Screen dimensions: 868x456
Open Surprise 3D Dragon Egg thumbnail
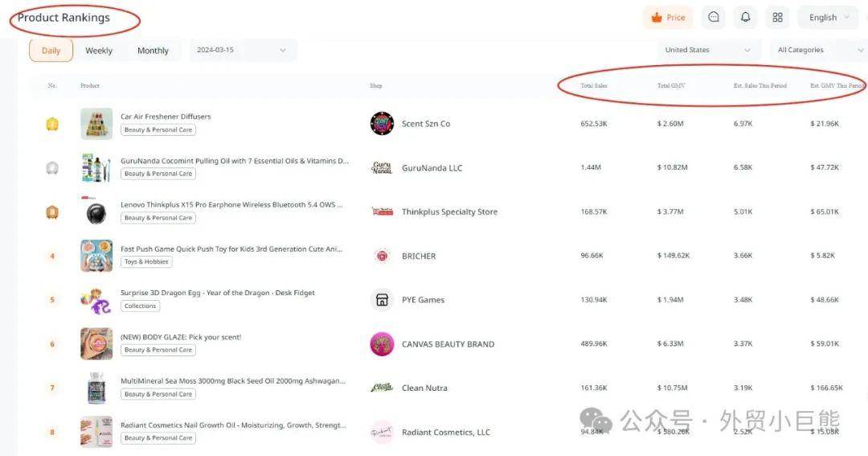pyautogui.click(x=96, y=300)
